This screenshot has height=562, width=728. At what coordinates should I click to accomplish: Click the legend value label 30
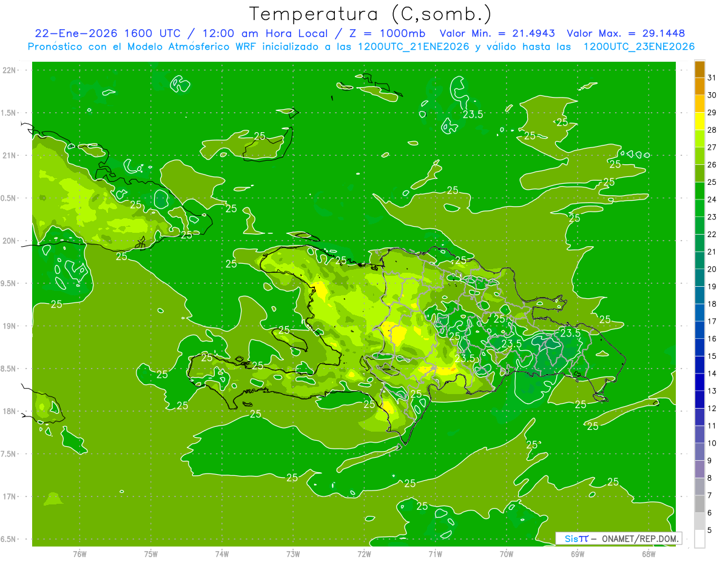coord(712,95)
